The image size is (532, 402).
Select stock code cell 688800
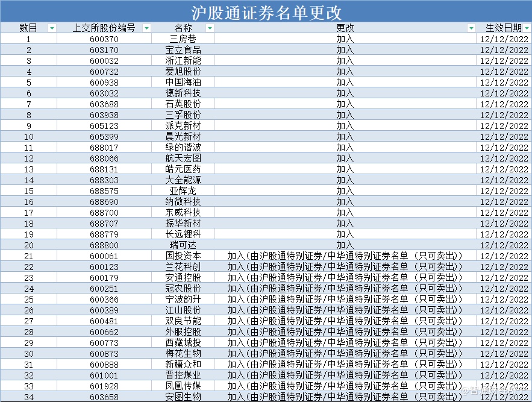coord(104,245)
